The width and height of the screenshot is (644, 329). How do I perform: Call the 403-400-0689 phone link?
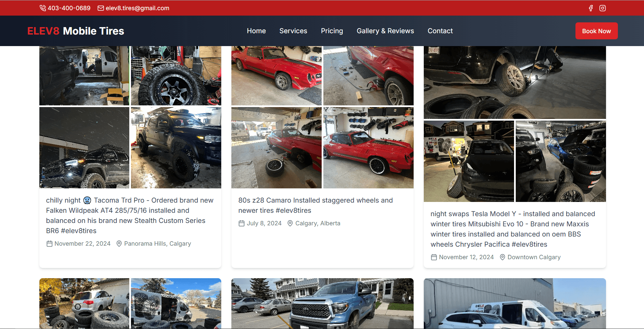pyautogui.click(x=69, y=8)
